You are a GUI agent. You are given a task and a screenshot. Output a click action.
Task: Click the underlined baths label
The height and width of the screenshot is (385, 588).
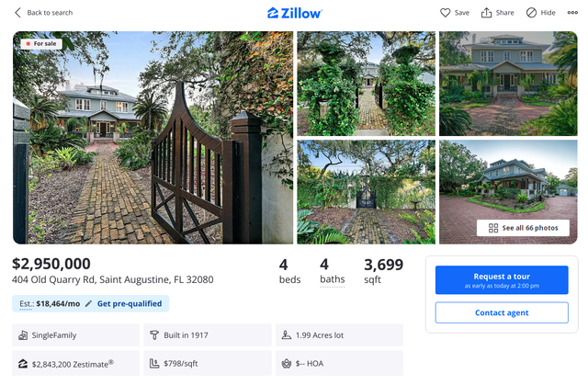(x=331, y=279)
